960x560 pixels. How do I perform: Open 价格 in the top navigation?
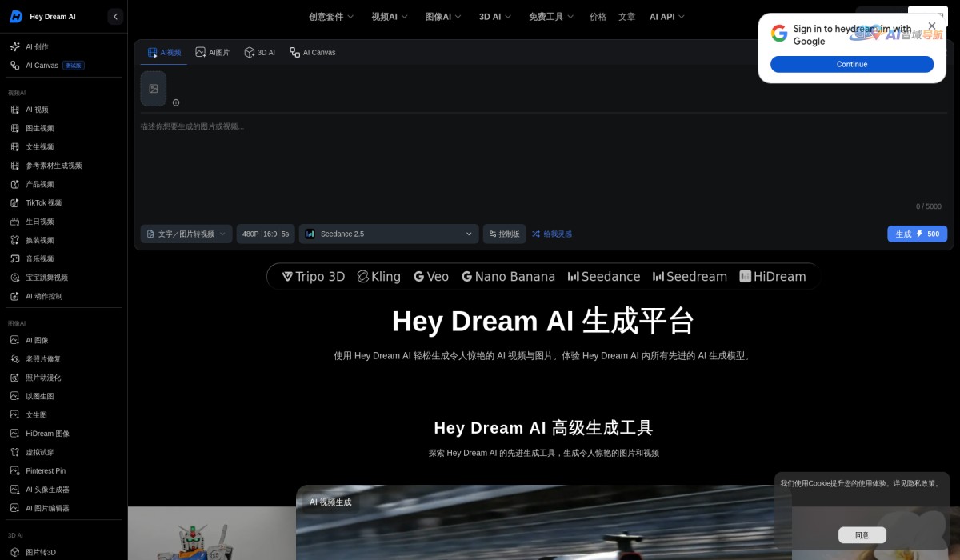(598, 17)
